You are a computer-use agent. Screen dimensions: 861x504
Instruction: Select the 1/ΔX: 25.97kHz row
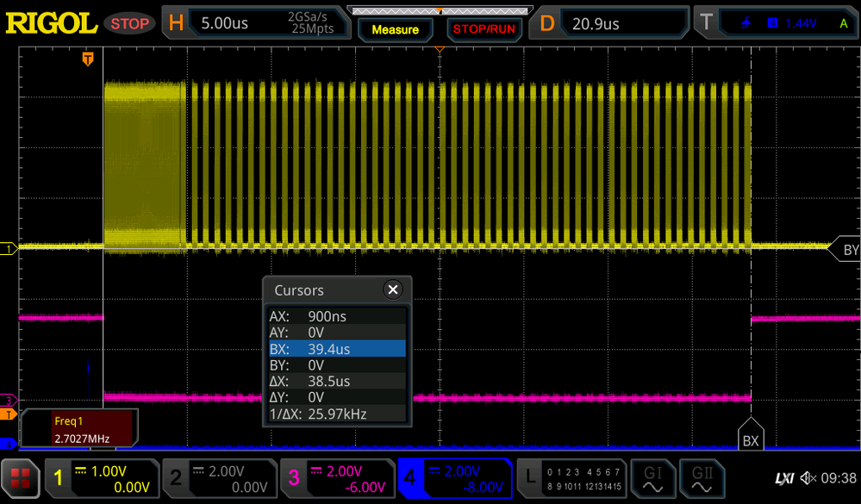coord(337,414)
